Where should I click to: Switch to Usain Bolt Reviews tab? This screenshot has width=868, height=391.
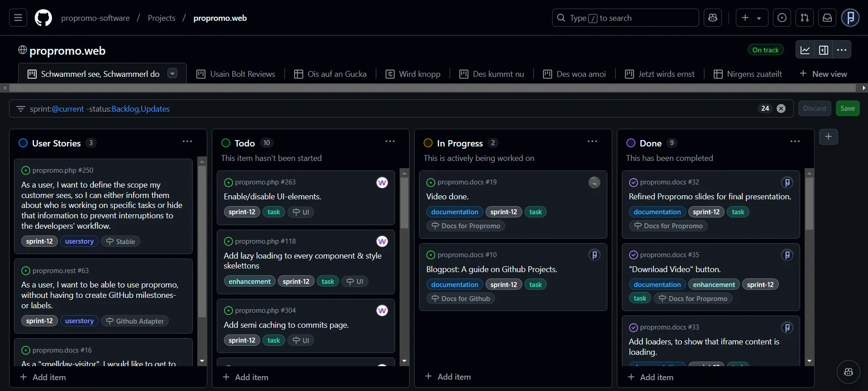click(236, 74)
